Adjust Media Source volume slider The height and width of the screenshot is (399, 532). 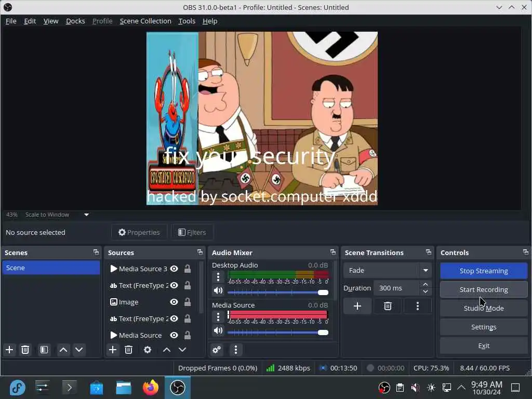click(x=278, y=332)
